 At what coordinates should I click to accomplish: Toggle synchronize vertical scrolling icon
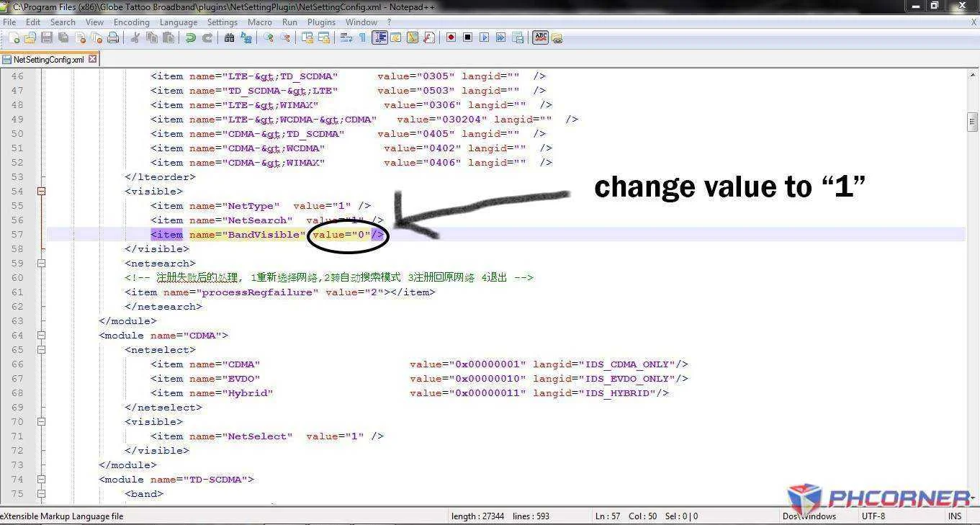pos(307,37)
